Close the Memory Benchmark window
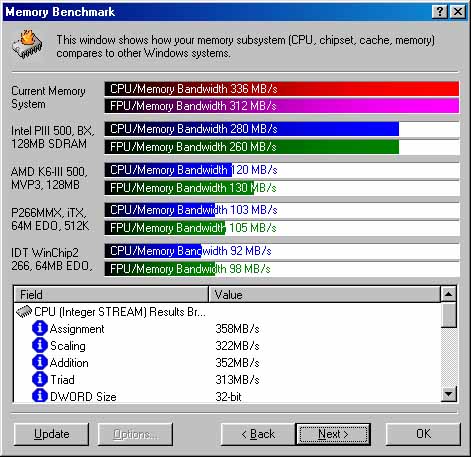Screen dimensions: 471x457 click(x=458, y=12)
